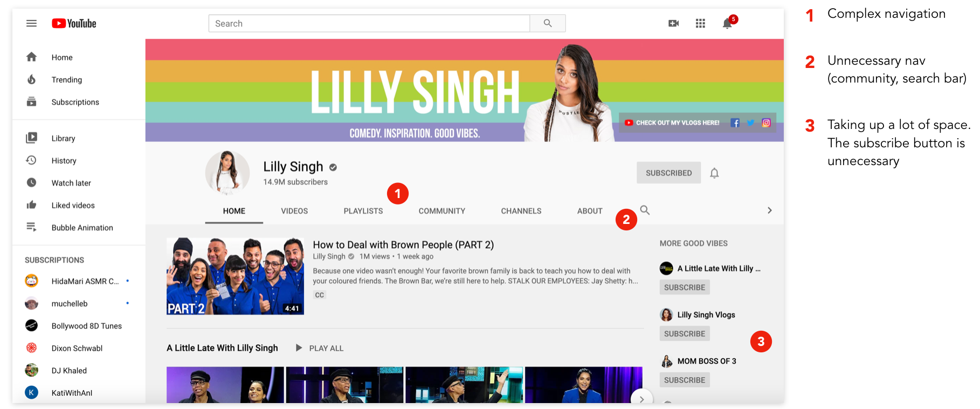Subscribe to MOM BOSS OF 3
The width and height of the screenshot is (980, 409).
(x=685, y=380)
